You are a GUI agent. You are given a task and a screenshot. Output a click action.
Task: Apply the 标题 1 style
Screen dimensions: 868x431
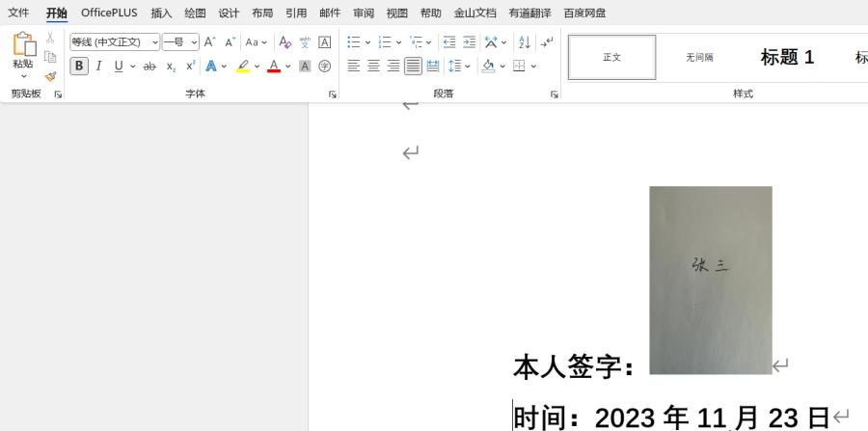pyautogui.click(x=787, y=58)
